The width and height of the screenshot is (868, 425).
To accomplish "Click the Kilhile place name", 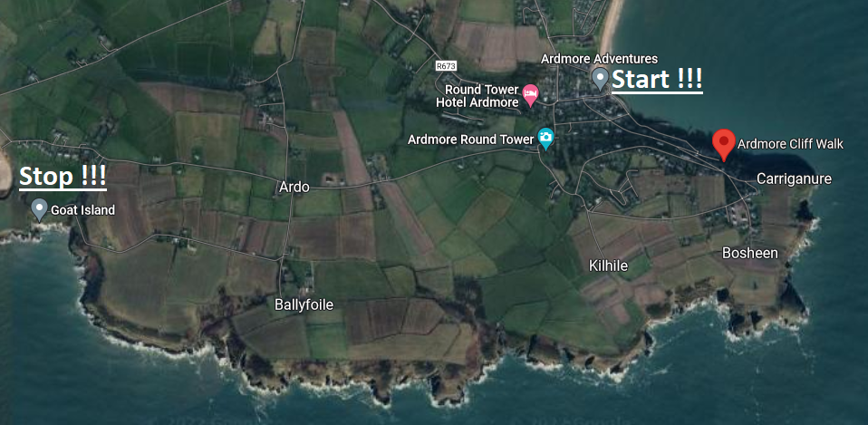I will (x=608, y=266).
